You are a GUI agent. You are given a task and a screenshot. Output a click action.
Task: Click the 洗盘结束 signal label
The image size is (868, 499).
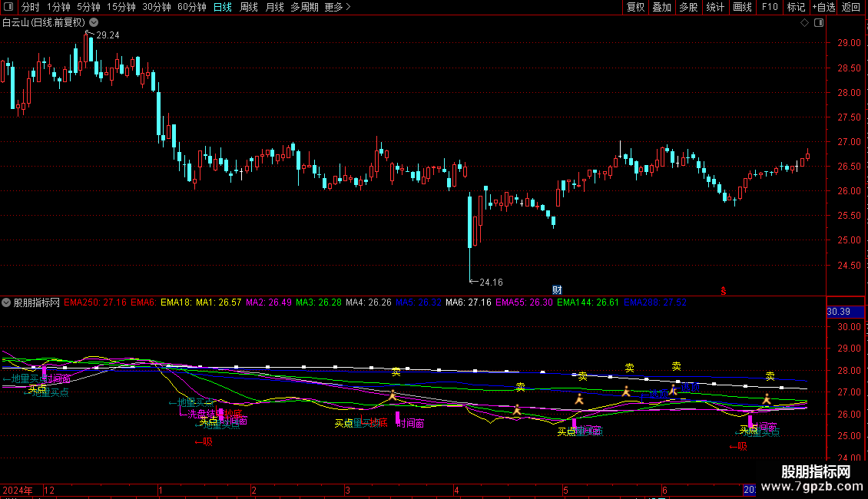pyautogui.click(x=206, y=413)
